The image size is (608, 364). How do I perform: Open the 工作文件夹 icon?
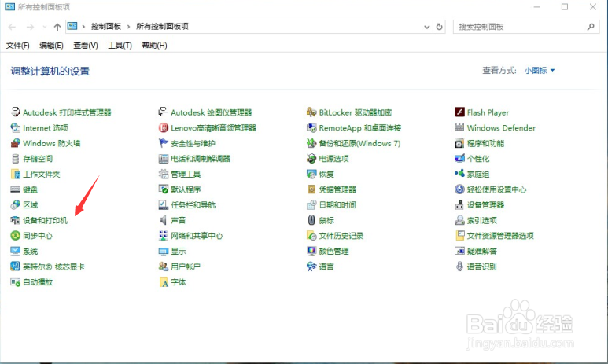pos(16,174)
